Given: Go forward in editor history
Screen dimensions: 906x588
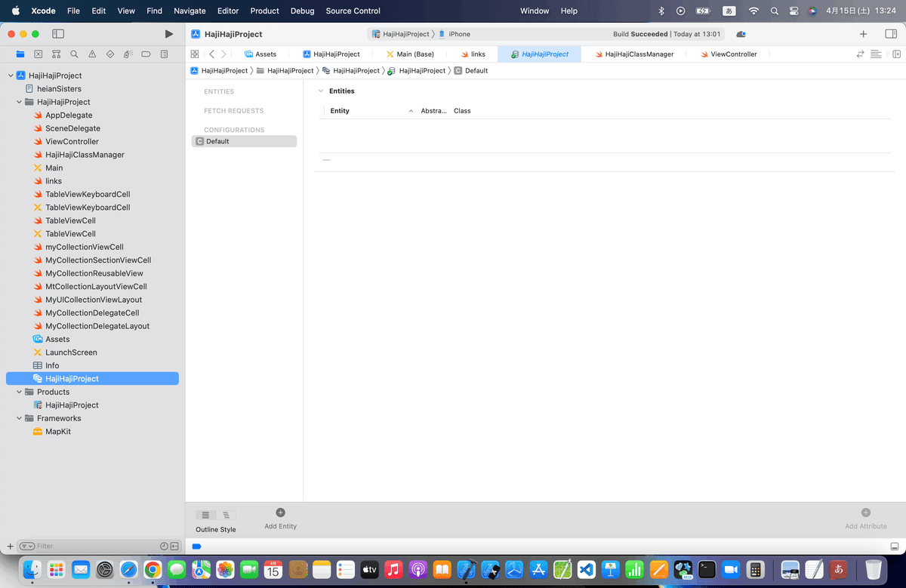Looking at the screenshot, I should pyautogui.click(x=223, y=54).
